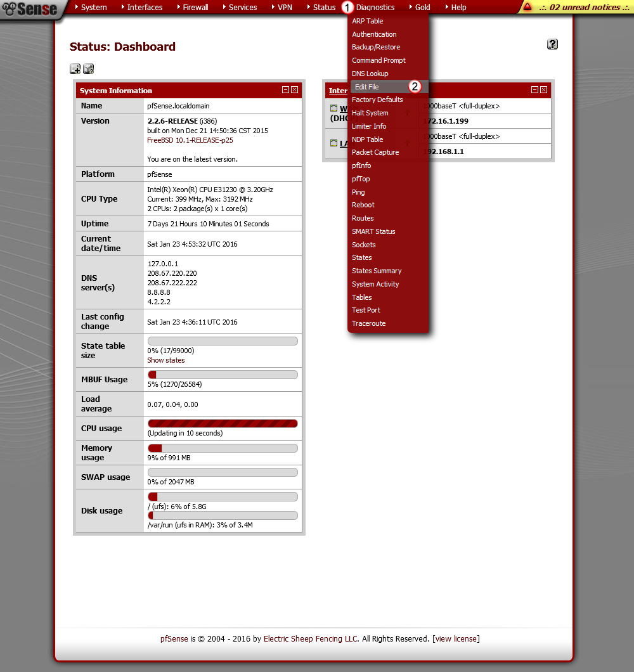This screenshot has height=672, width=634.
Task: Click the add widget plus icon
Action: 75,68
